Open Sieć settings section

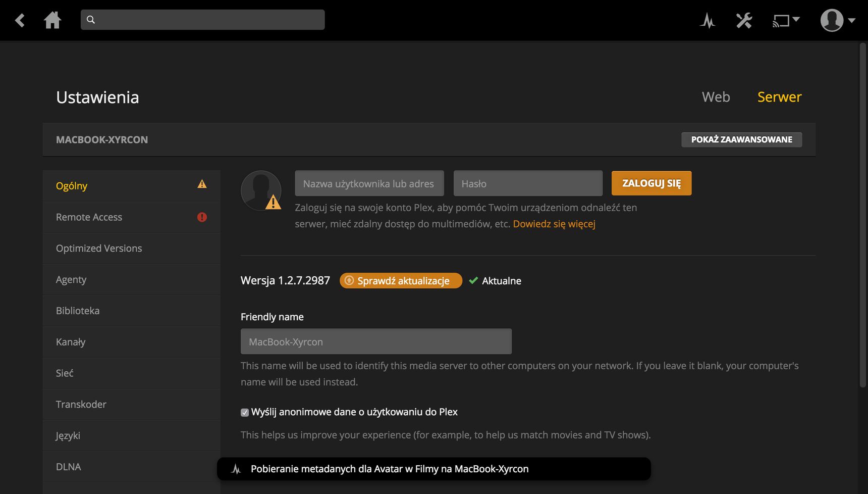(131, 373)
